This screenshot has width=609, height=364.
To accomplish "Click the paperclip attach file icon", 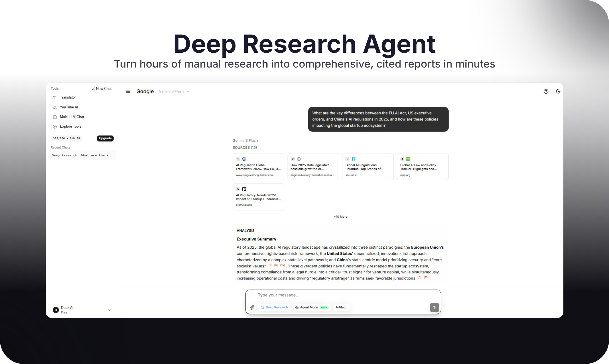I will click(252, 307).
